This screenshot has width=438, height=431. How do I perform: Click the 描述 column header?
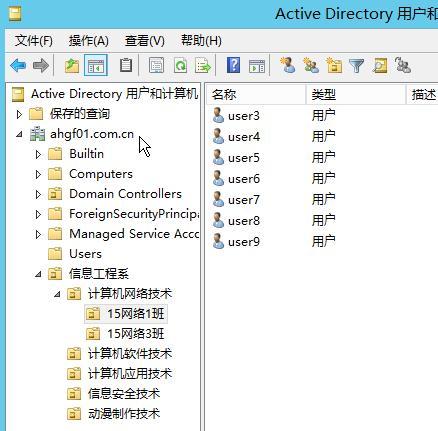point(422,95)
